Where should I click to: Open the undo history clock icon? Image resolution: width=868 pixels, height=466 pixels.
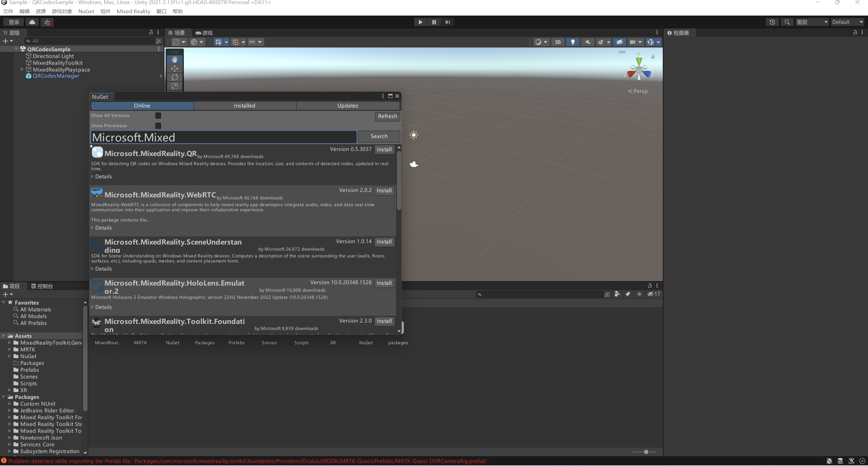click(x=772, y=22)
